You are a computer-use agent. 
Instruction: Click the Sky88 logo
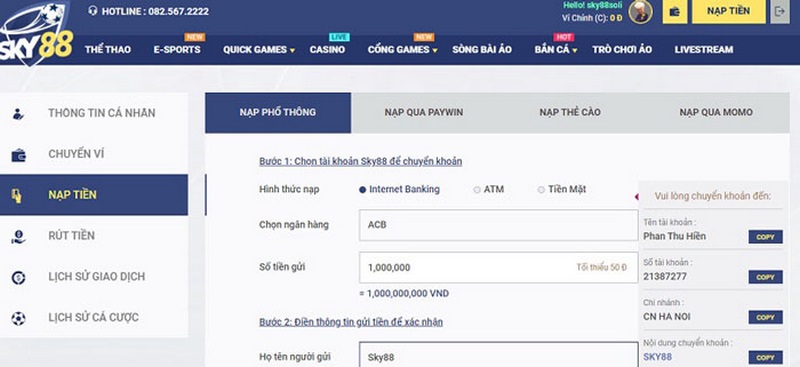point(36,34)
